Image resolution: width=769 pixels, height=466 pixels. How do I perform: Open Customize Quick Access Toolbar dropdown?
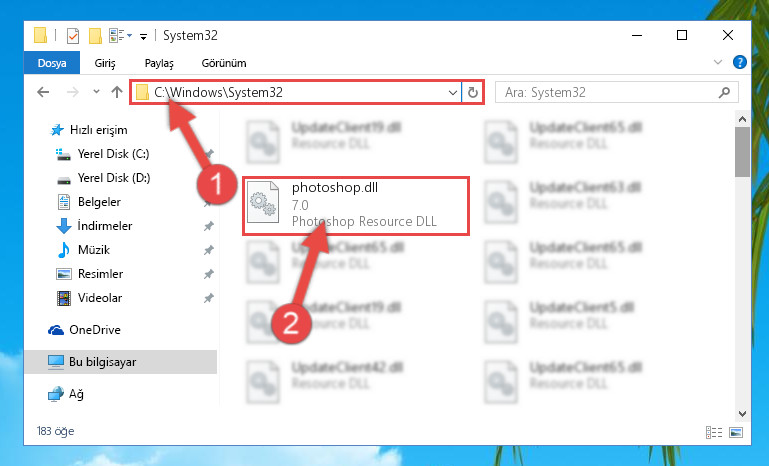[x=143, y=36]
